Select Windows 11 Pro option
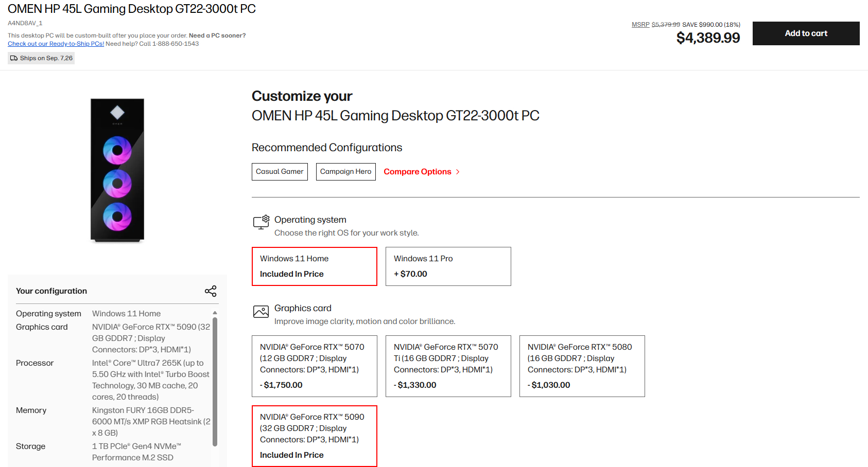 tap(448, 266)
